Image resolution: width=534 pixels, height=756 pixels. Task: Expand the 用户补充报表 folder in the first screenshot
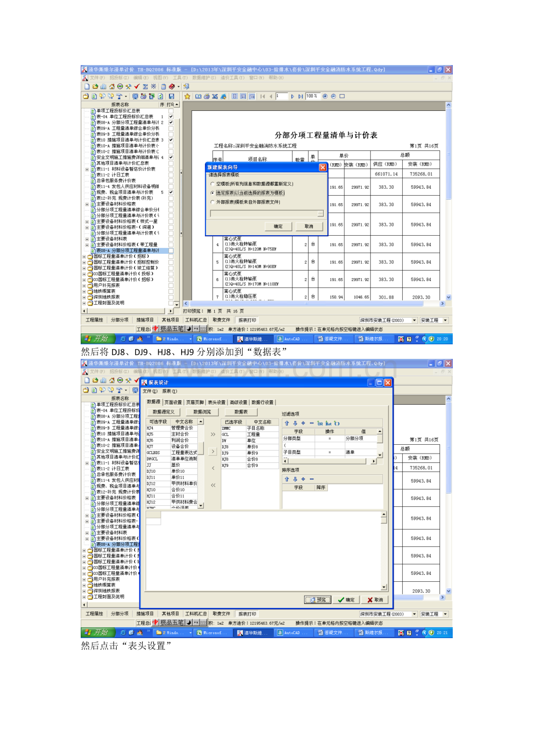click(x=84, y=285)
